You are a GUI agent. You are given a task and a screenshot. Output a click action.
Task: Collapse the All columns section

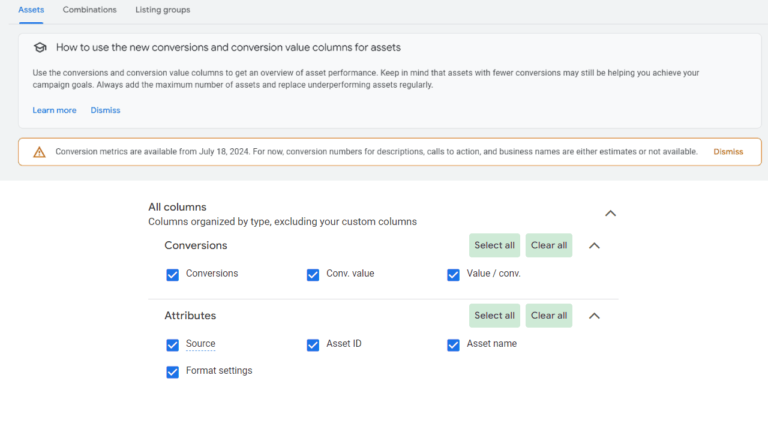click(610, 214)
